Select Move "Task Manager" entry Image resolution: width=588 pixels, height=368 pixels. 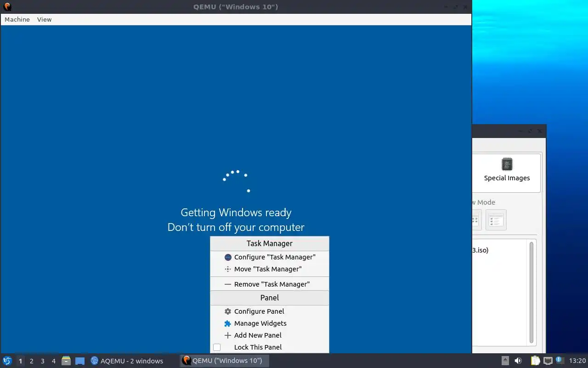click(x=270, y=269)
